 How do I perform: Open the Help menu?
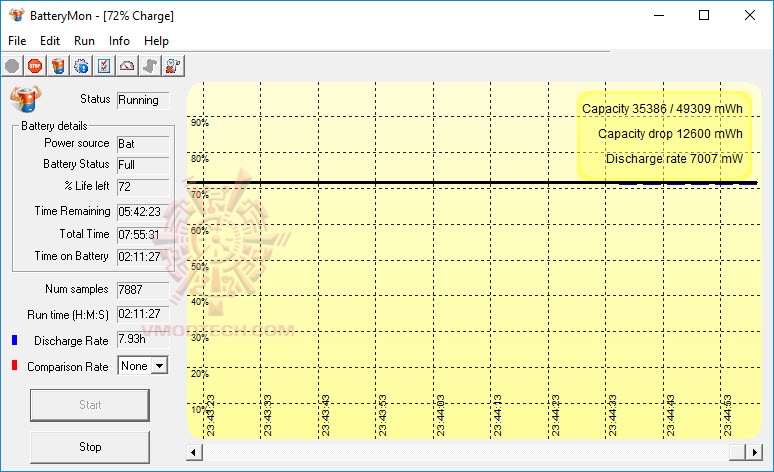156,40
